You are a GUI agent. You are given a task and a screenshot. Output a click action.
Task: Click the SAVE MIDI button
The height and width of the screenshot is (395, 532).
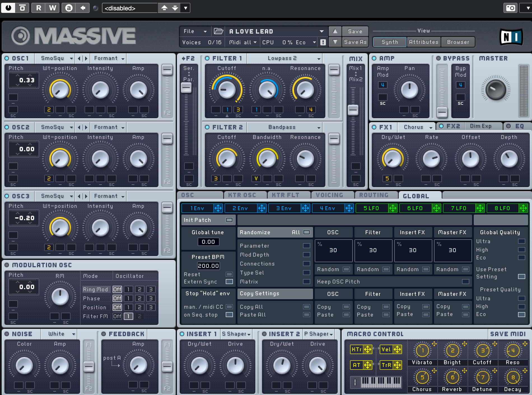point(508,334)
